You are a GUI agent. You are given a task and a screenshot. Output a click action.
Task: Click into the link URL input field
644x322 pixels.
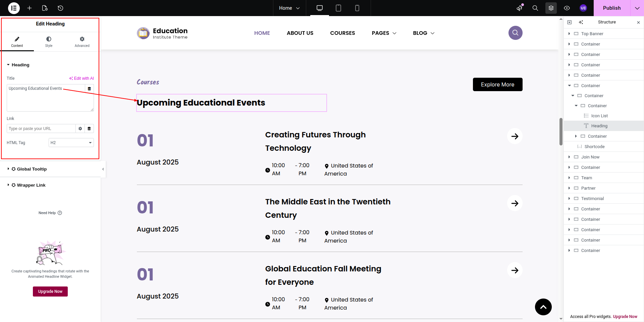click(x=41, y=129)
